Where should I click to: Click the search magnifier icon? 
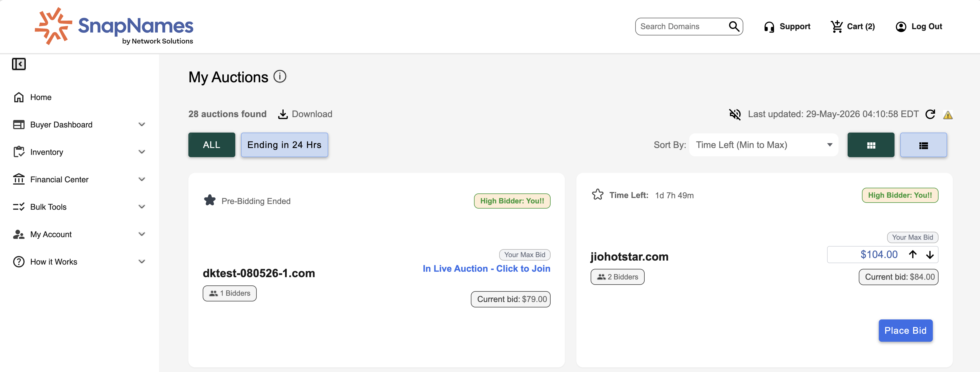[734, 26]
